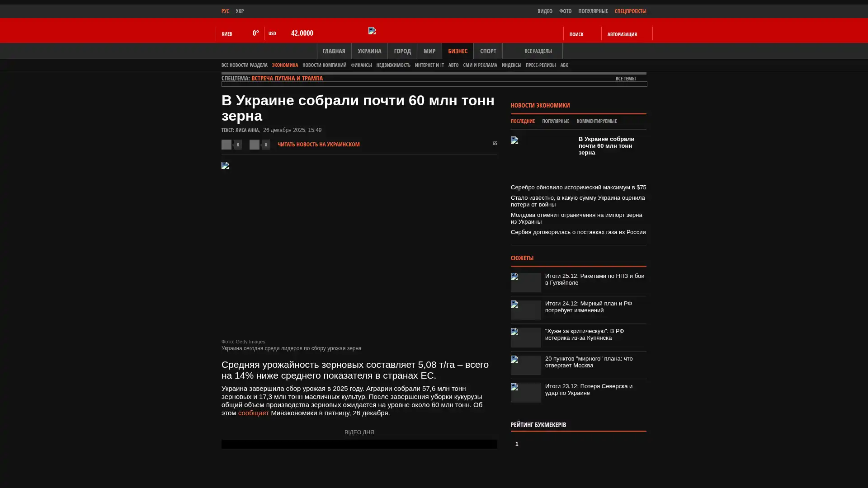The width and height of the screenshot is (868, 488).
Task: Click thumbnail beside 'Хуже за критическую' story
Action: coord(526,338)
